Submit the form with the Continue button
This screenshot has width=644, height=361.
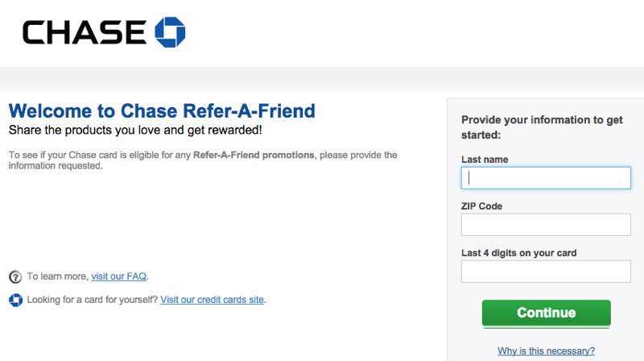[547, 313]
